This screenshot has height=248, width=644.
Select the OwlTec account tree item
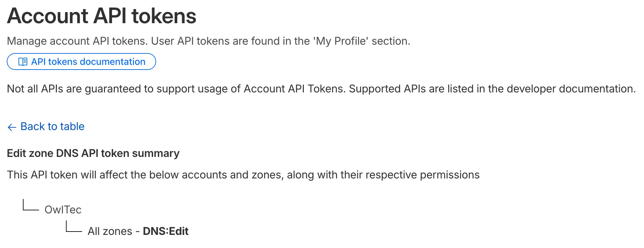63,210
